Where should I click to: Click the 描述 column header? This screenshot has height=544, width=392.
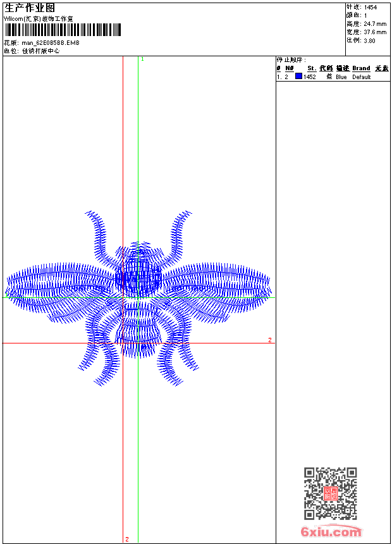tap(342, 68)
